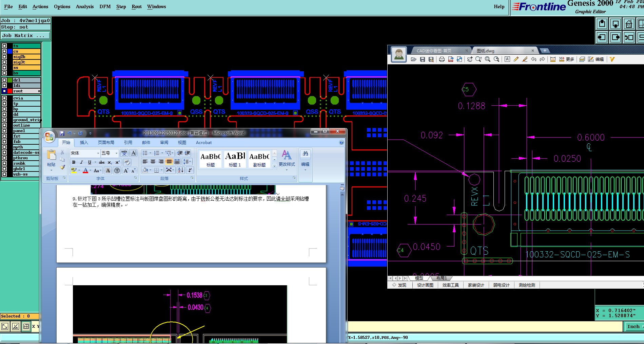This screenshot has width=644, height=344.
Task: Expand underline style dropdown in Word
Action: [x=95, y=162]
